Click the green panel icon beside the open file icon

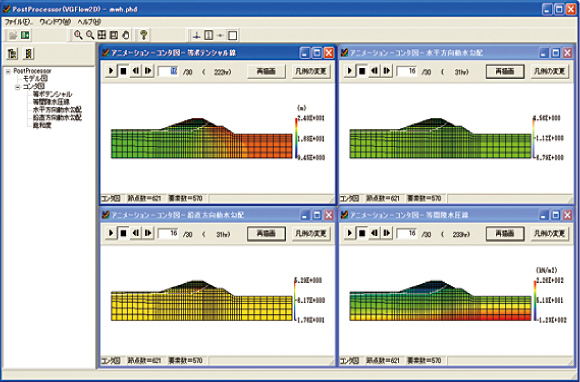(x=25, y=35)
